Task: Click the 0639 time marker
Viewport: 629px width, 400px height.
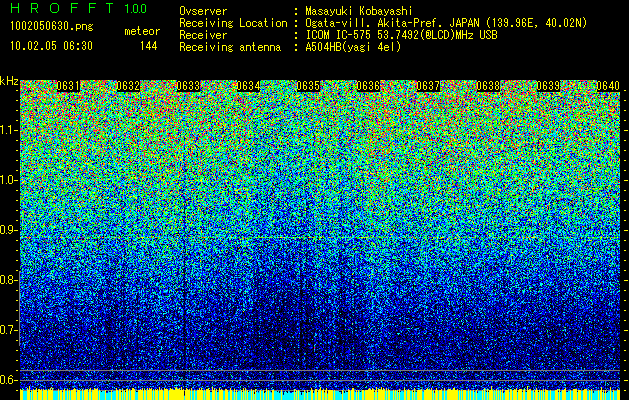Action: [x=548, y=86]
